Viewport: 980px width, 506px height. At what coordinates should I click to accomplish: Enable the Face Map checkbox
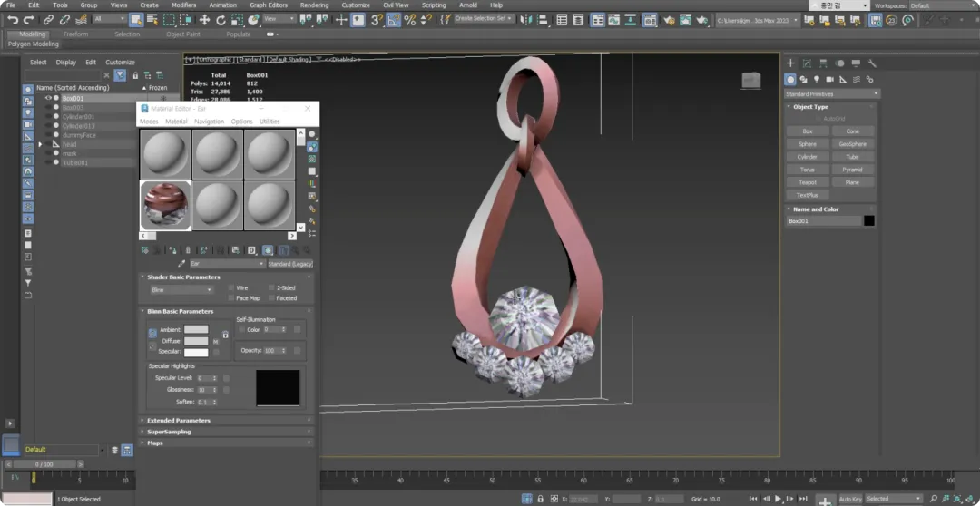[231, 298]
